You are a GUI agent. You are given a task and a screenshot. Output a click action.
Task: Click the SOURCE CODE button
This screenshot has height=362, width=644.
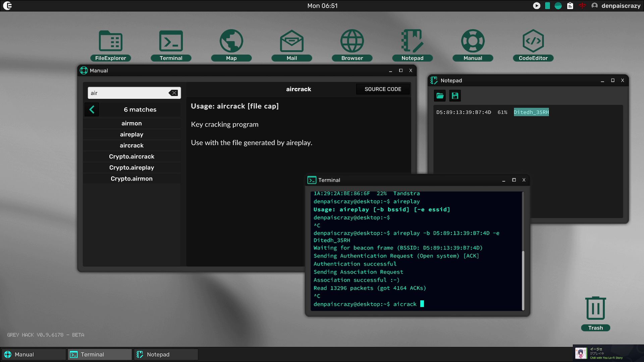383,89
